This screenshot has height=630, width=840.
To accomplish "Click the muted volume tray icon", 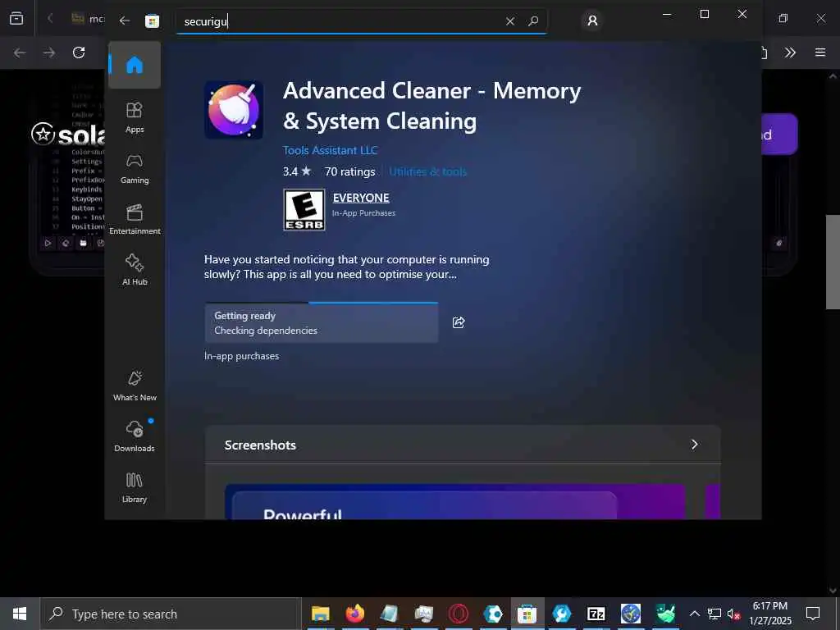I will (x=734, y=614).
